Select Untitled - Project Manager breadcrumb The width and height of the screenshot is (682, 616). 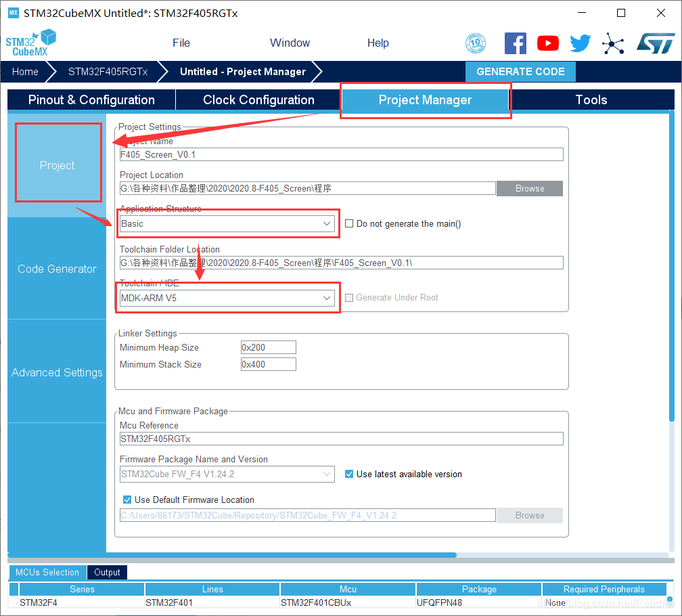coord(243,72)
